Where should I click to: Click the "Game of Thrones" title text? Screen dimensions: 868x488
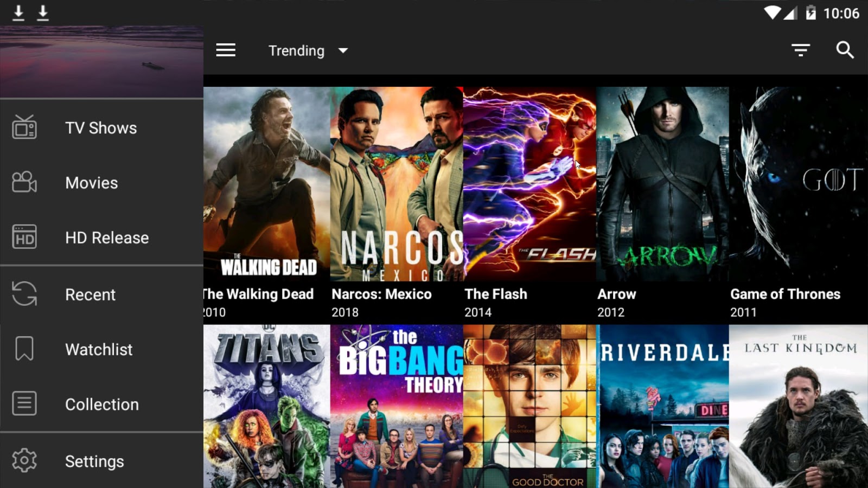coord(786,294)
